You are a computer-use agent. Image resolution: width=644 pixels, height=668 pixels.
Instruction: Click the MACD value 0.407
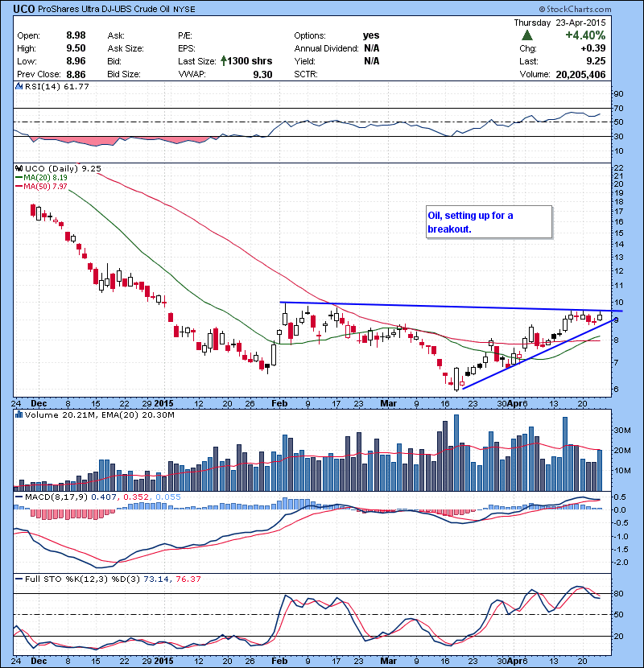104,497
